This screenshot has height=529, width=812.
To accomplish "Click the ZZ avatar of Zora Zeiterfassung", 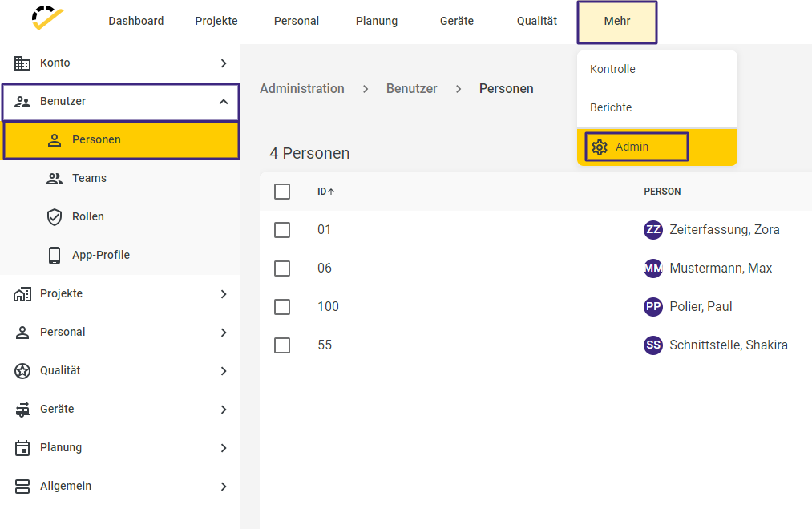I will click(x=653, y=230).
